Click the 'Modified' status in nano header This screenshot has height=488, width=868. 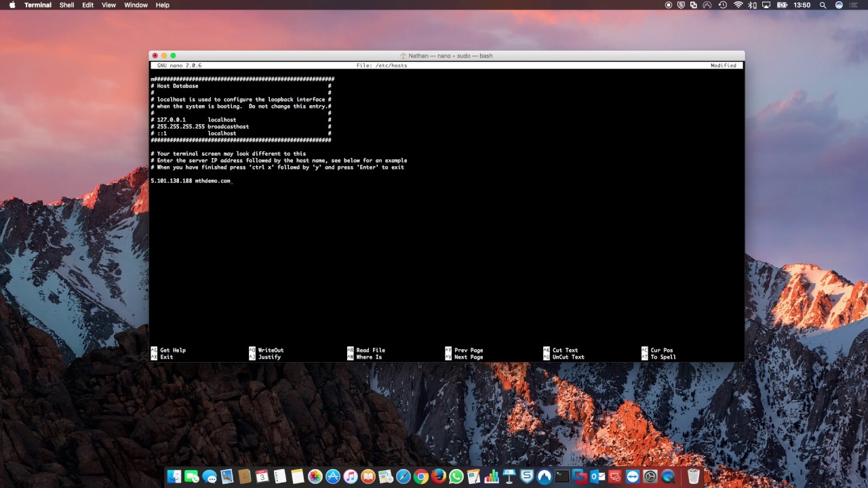coord(724,66)
